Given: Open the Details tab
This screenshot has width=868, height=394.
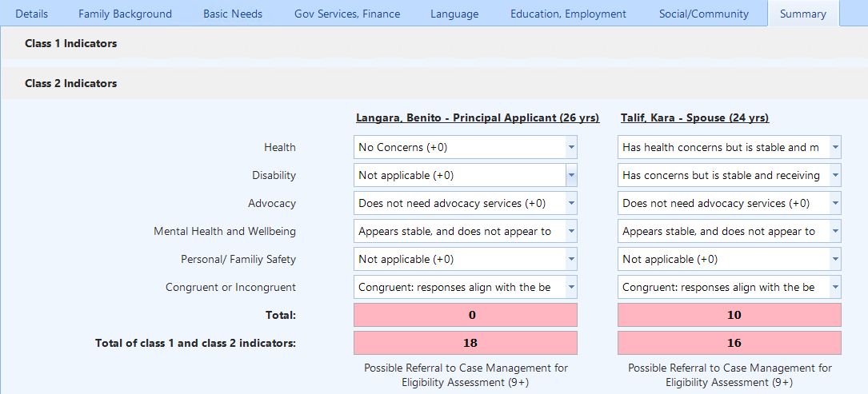Looking at the screenshot, I should point(32,14).
